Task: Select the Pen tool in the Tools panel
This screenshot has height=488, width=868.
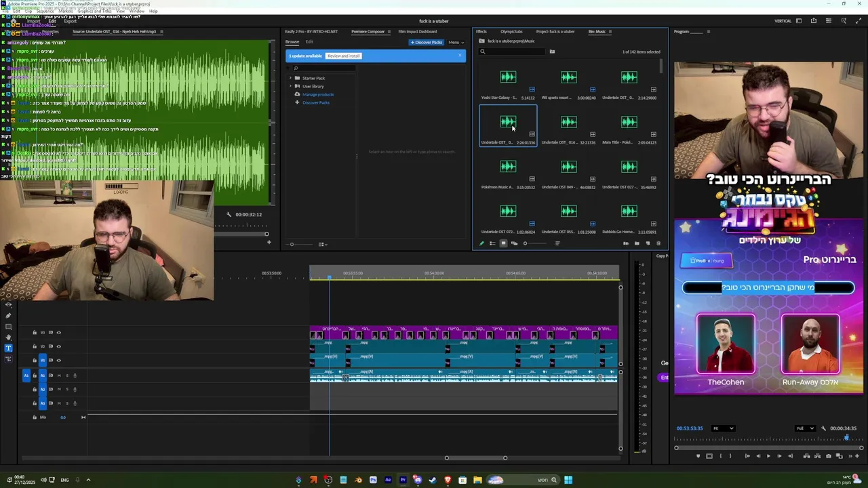Action: point(8,316)
